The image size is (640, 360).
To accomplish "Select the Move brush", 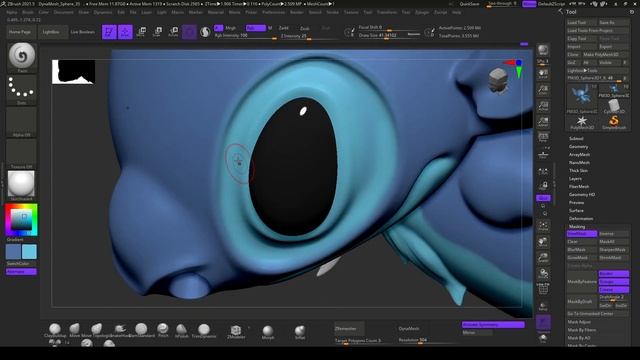I will click(74, 330).
